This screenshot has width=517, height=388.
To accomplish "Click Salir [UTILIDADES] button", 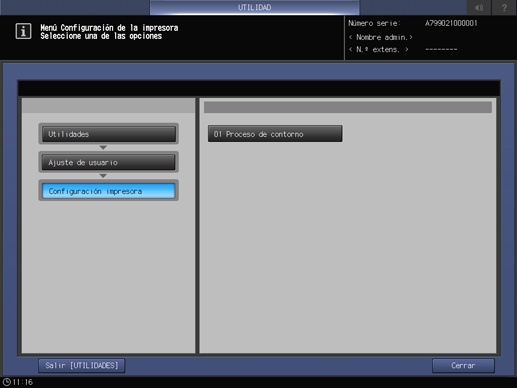I will pos(82,366).
